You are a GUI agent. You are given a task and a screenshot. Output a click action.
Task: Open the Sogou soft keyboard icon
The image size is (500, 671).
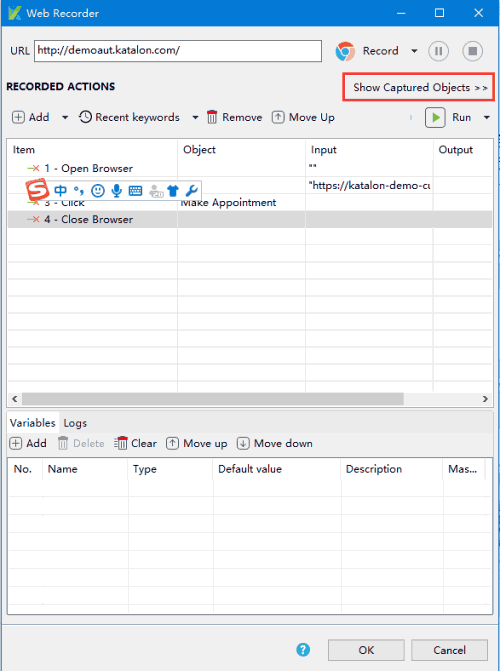tap(135, 190)
